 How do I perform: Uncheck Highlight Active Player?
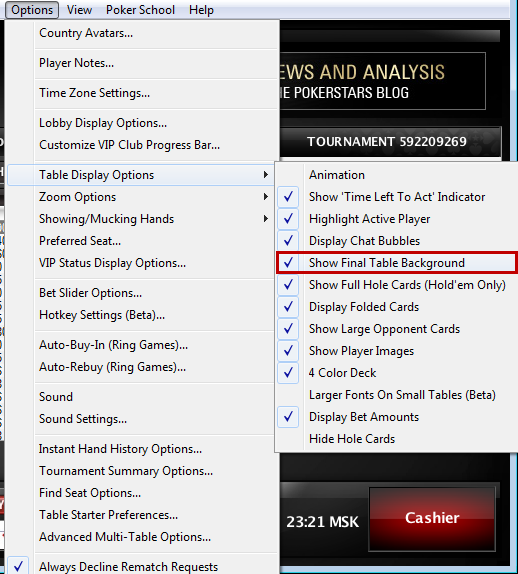397,219
